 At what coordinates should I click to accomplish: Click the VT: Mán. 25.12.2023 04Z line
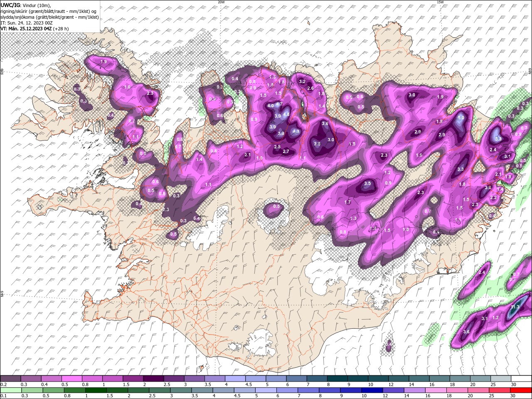point(26,29)
